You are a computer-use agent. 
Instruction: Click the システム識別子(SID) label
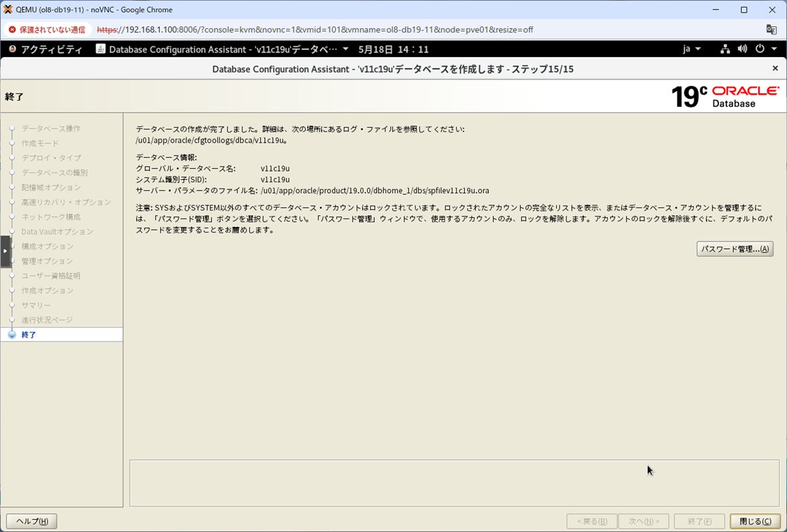(171, 180)
